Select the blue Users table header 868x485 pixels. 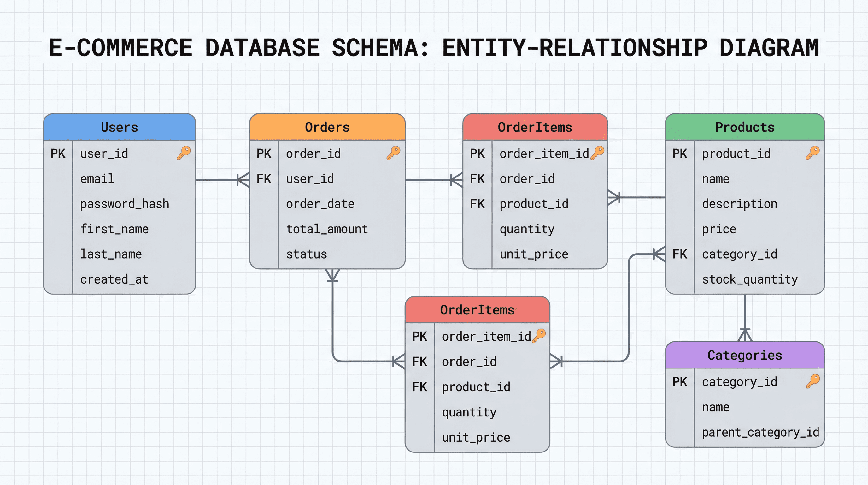click(x=119, y=127)
